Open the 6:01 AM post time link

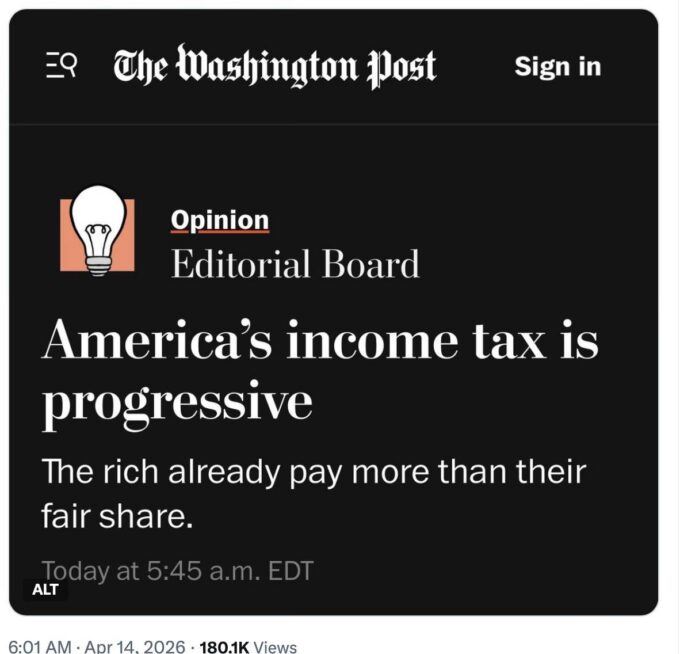click(40, 646)
